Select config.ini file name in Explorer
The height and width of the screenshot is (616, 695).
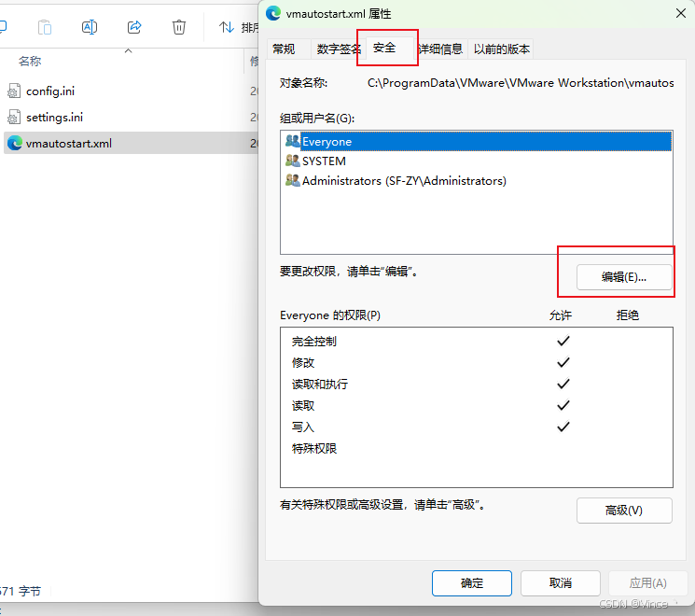(50, 91)
